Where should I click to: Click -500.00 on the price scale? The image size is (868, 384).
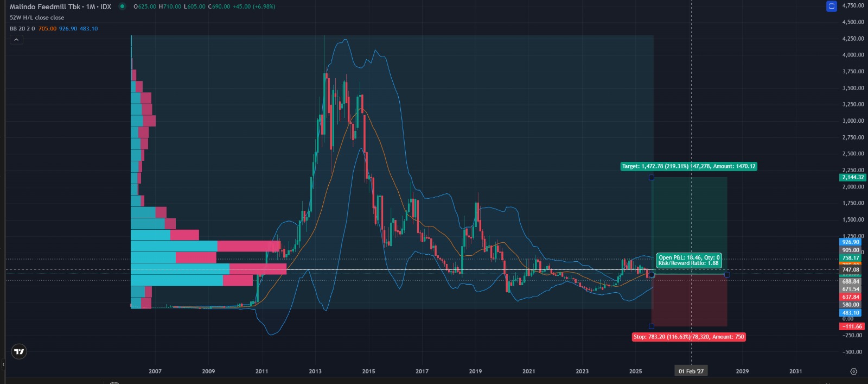(x=853, y=352)
